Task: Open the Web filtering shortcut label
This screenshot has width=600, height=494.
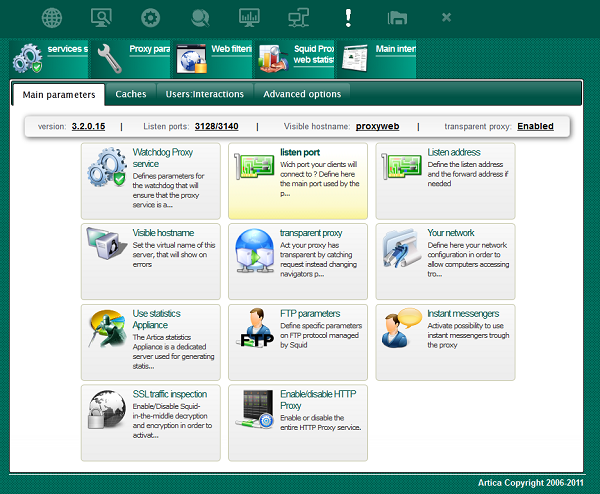Action: pos(232,49)
